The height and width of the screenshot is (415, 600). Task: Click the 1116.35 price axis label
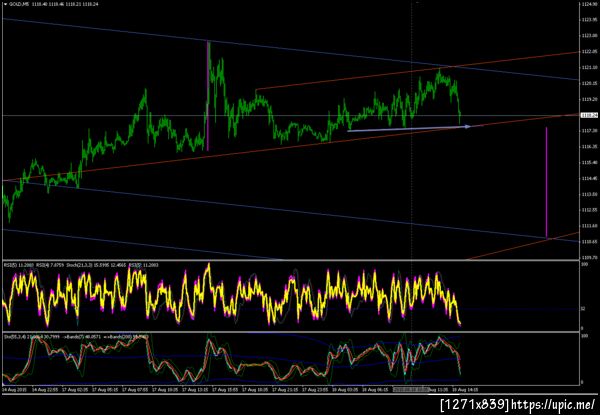click(590, 146)
